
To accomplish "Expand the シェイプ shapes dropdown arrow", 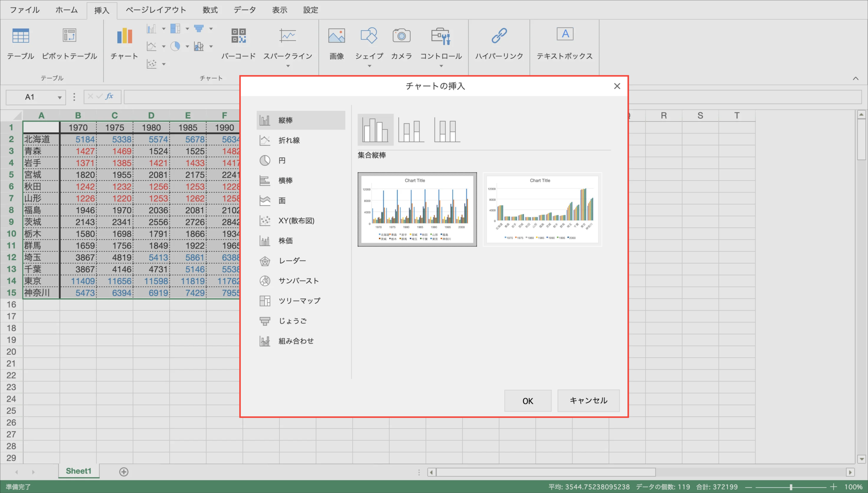I will tap(369, 66).
